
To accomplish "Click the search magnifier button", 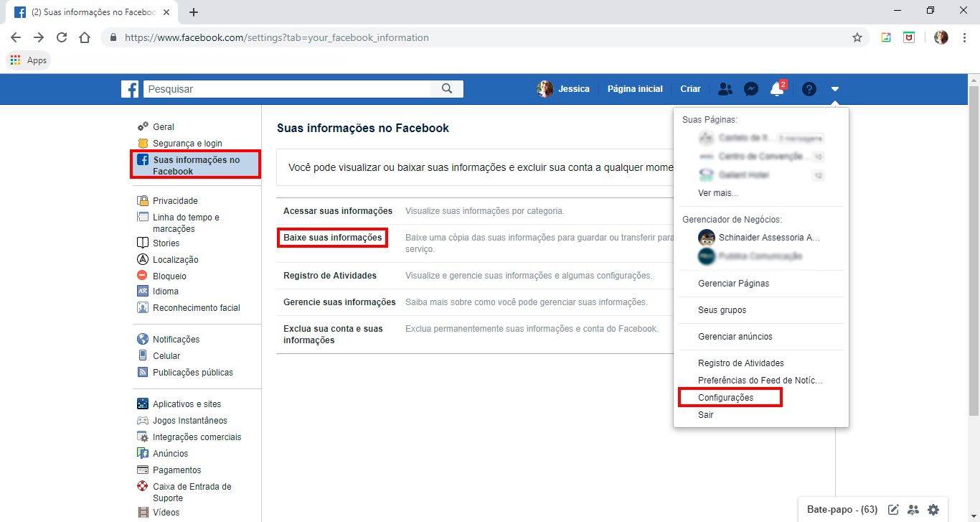I will pyautogui.click(x=447, y=89).
